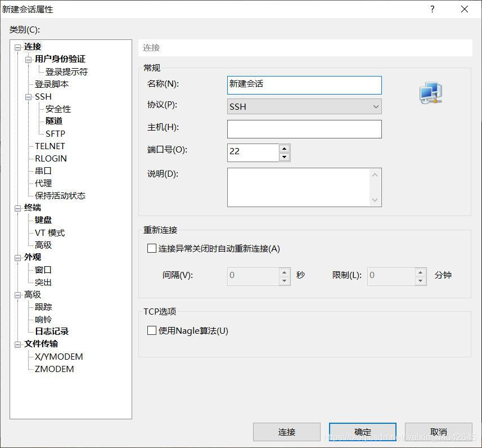Select 高级 under 终端
This screenshot has width=482, height=448.
(43, 245)
